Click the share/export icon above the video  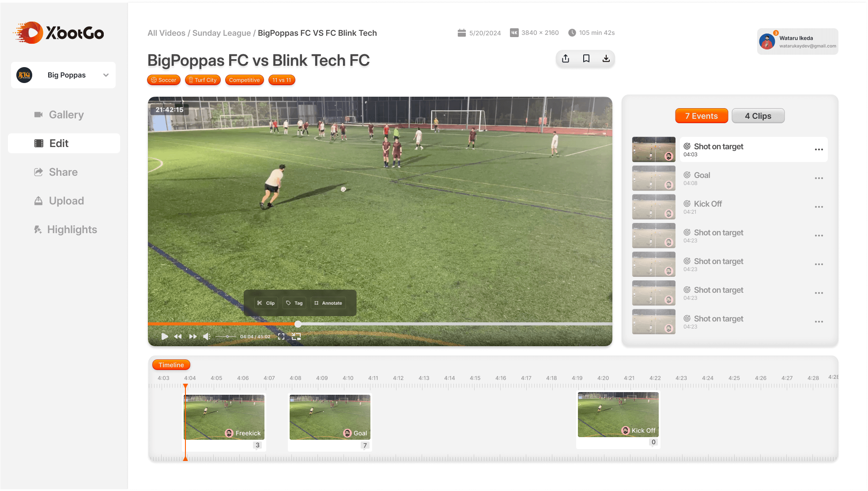566,59
